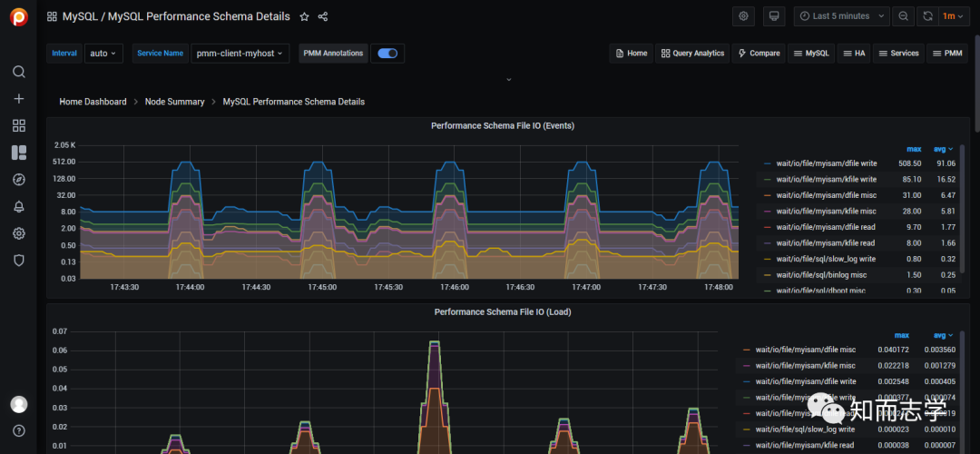Viewport: 980px width, 454px height.
Task: Open the Dashboards grid icon in the sidebar
Action: (19, 125)
